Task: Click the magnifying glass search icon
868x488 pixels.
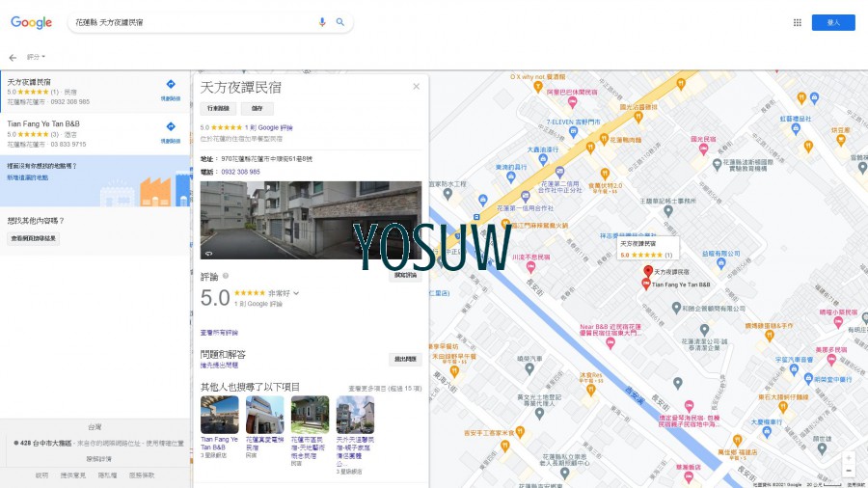Action: click(x=340, y=22)
